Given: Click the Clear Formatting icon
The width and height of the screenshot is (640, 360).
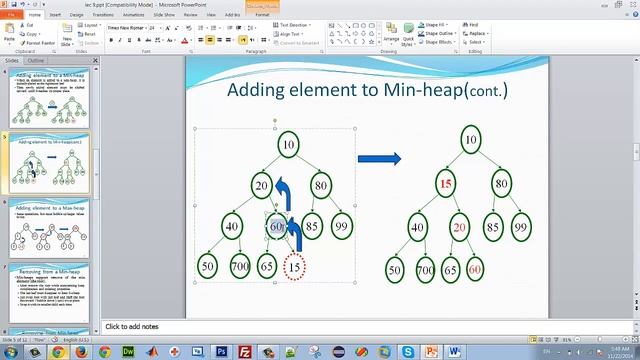Looking at the screenshot, I should [x=189, y=28].
